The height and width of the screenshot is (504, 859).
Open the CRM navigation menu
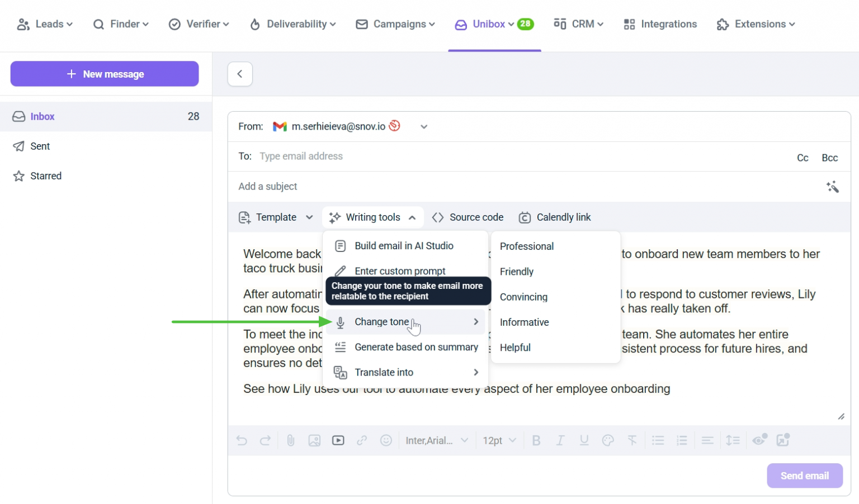pyautogui.click(x=578, y=24)
